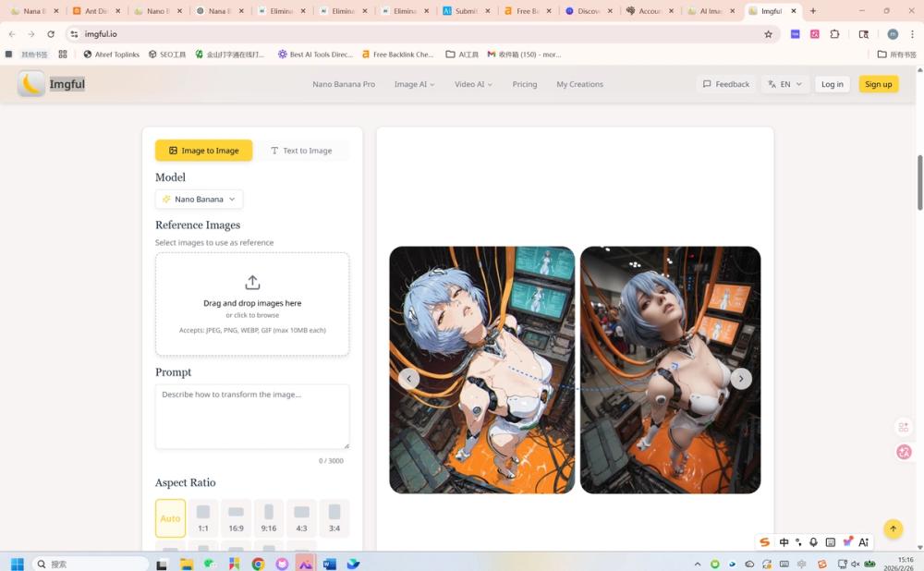The height and width of the screenshot is (571, 924).
Task: Click the purple extension icon in Chrome toolbar
Action: [x=795, y=34]
